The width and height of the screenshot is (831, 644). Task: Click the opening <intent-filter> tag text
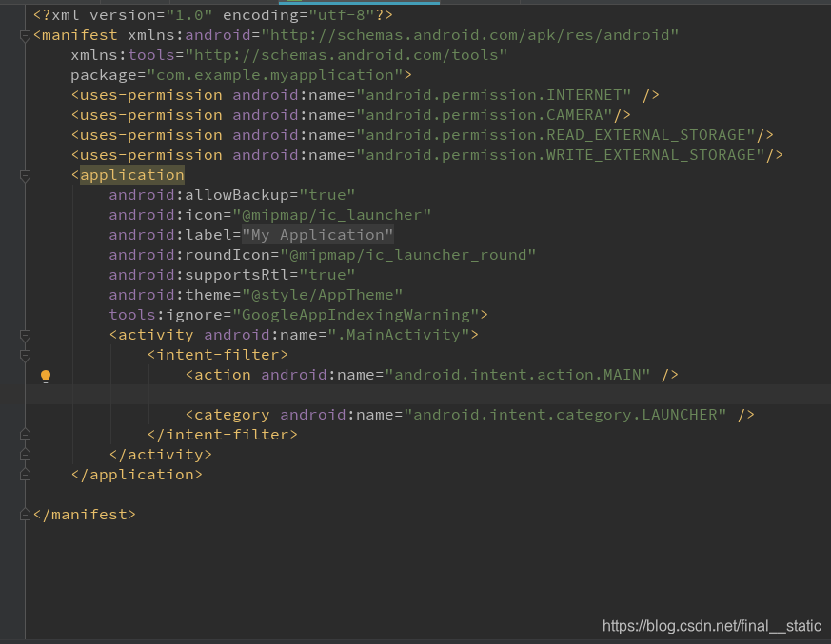point(218,355)
